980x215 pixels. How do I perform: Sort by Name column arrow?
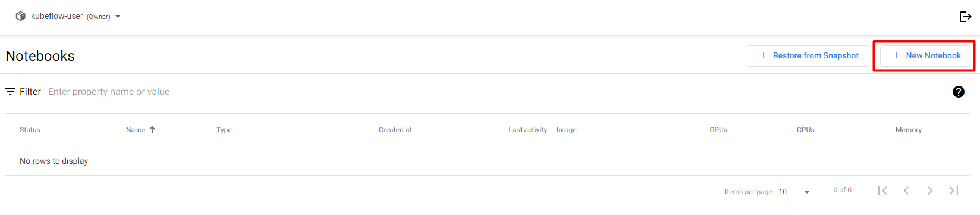(x=152, y=129)
